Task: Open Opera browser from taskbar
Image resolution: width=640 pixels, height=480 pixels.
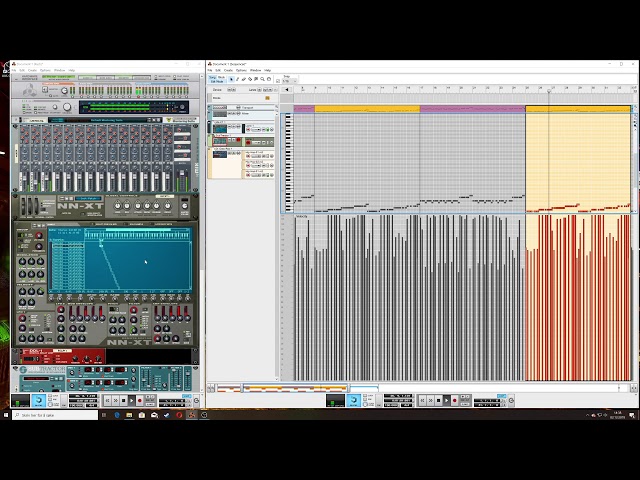Action: tap(179, 415)
